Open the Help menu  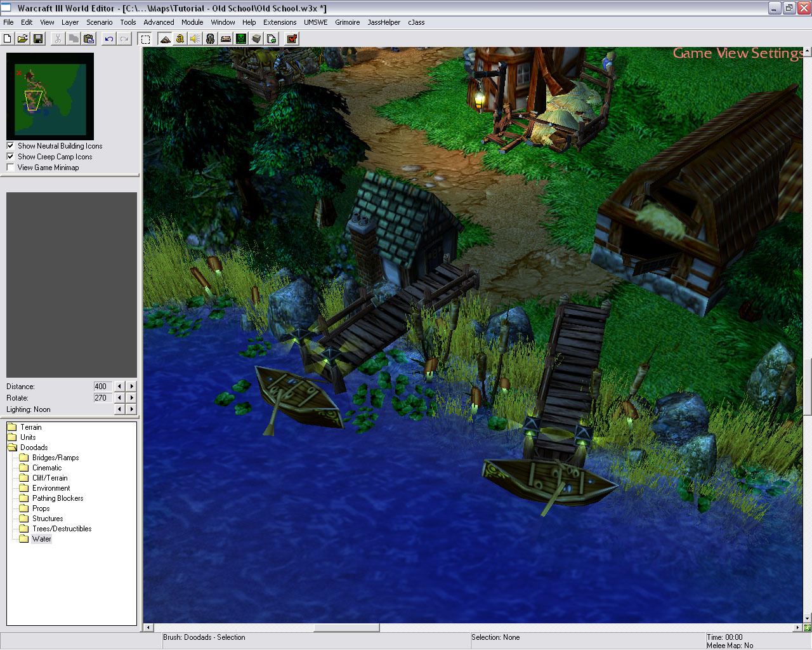point(249,22)
